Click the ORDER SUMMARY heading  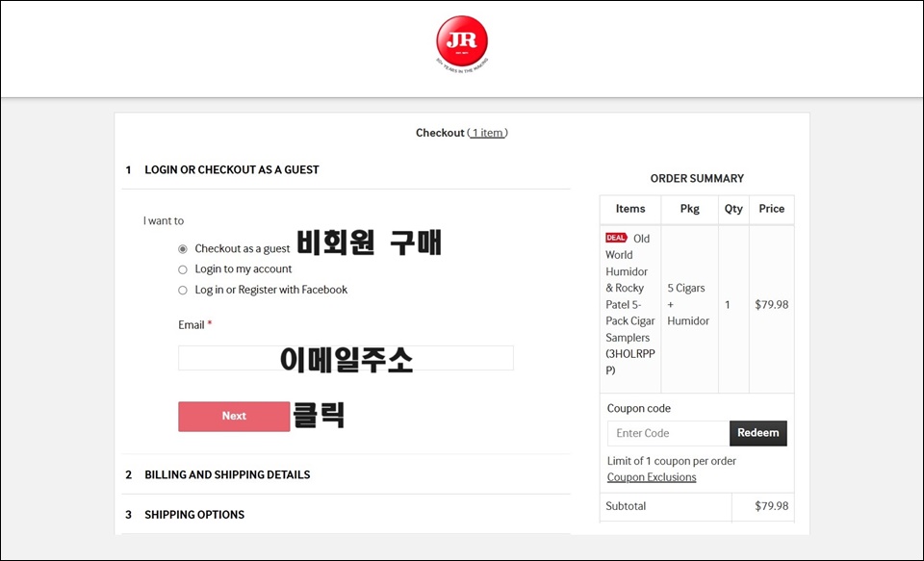click(x=697, y=179)
